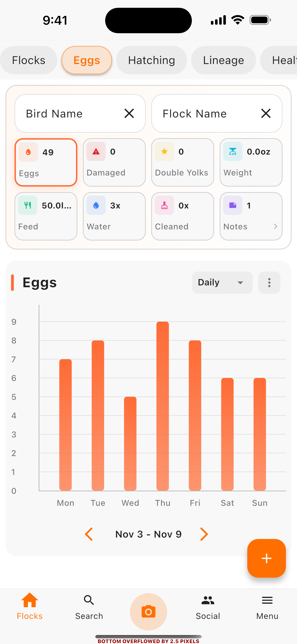Open the three-dot chart options menu
The height and width of the screenshot is (644, 297).
coord(269,283)
